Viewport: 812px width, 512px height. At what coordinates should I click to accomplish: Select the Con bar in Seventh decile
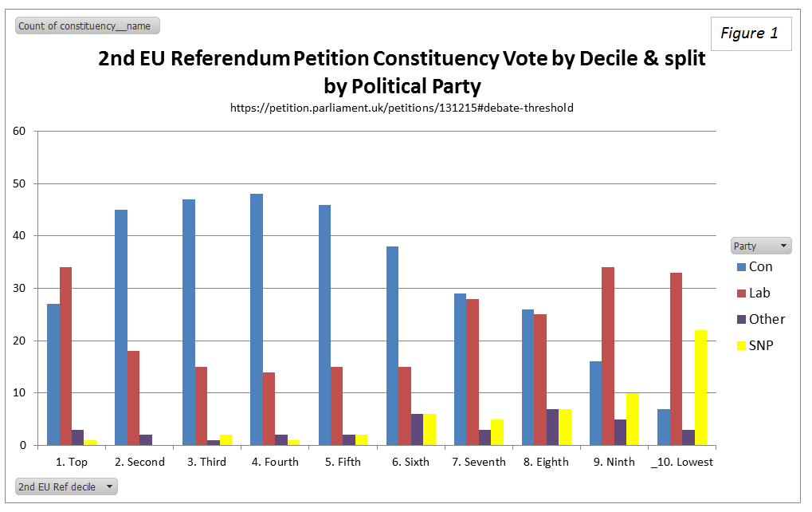pos(460,369)
